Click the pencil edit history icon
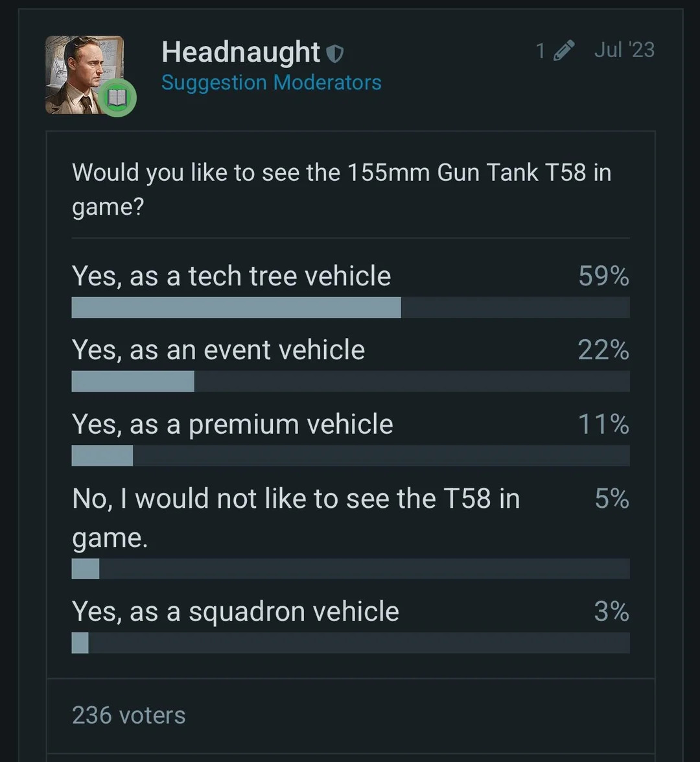The image size is (700, 762). pos(564,51)
